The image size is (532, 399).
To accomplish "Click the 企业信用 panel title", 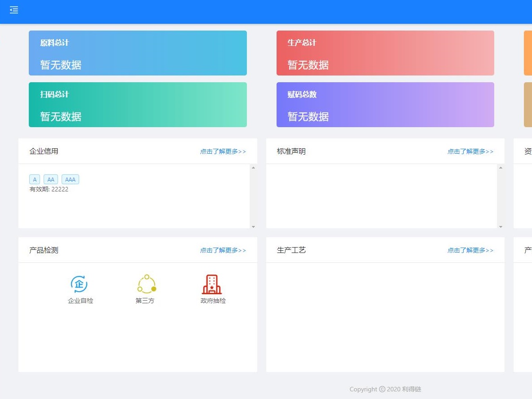I will pos(44,151).
